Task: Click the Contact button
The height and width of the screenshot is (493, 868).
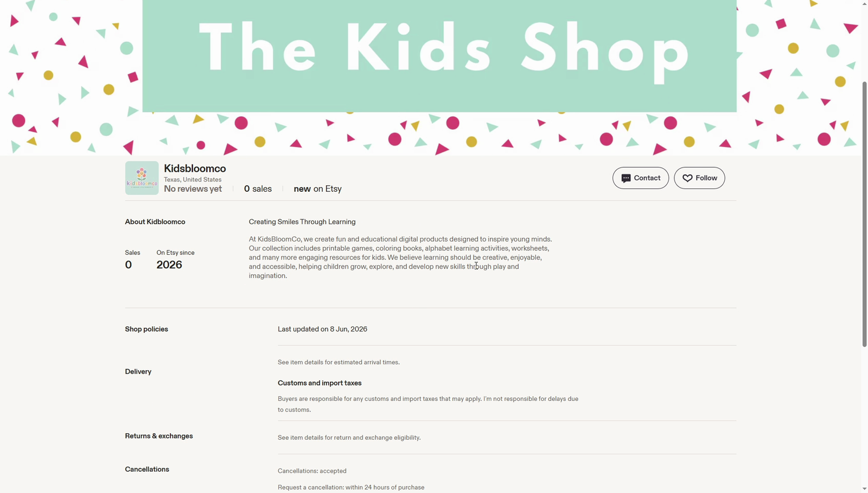Action: point(641,178)
